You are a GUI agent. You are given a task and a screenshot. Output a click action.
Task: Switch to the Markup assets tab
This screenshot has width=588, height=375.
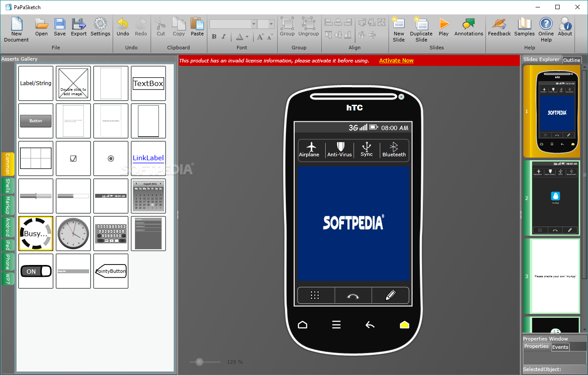point(8,205)
